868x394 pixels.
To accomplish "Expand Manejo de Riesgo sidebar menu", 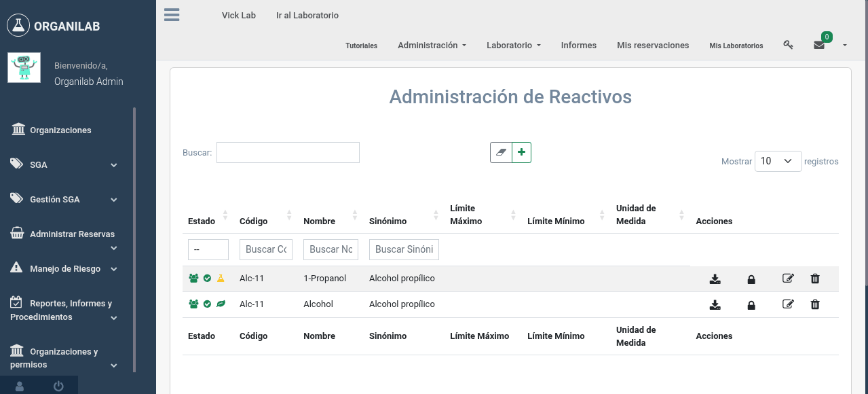I will coord(64,268).
